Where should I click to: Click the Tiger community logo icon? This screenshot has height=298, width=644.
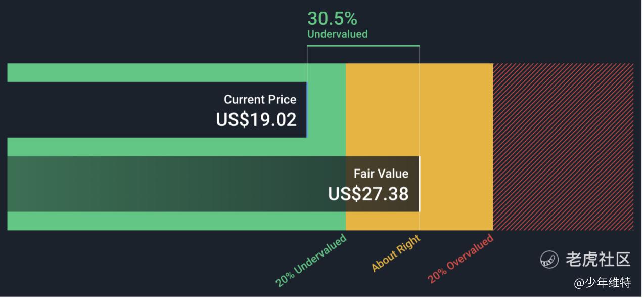549,259
